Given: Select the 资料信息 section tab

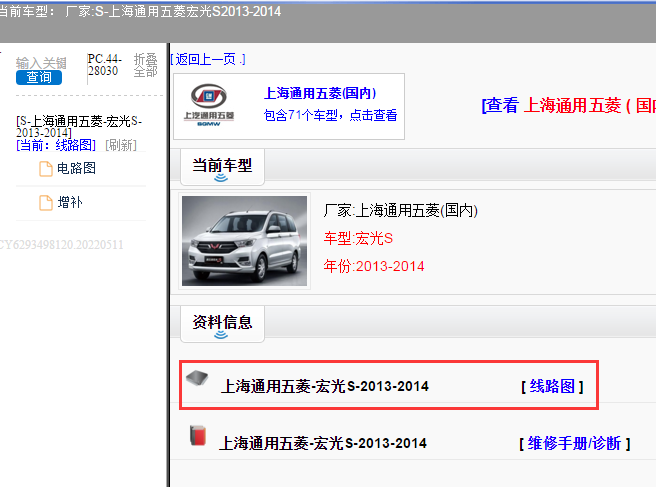Looking at the screenshot, I should point(222,324).
